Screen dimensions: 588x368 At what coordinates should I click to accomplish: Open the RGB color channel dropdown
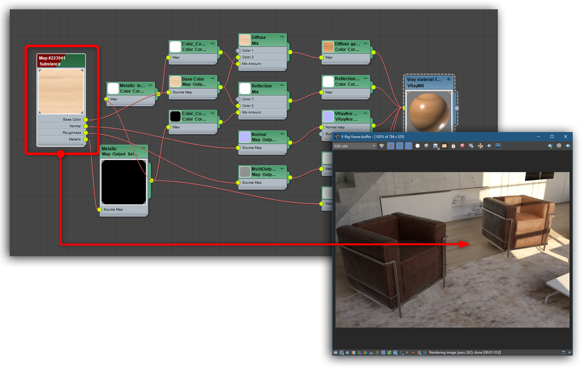coord(355,146)
